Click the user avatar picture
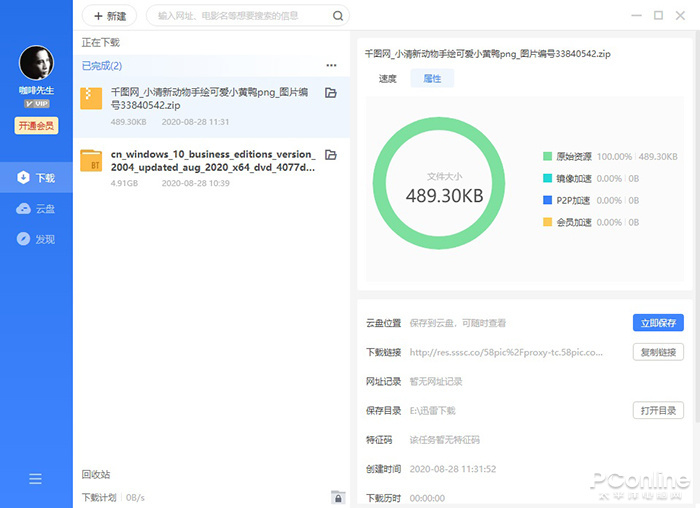The width and height of the screenshot is (700, 508). click(36, 65)
